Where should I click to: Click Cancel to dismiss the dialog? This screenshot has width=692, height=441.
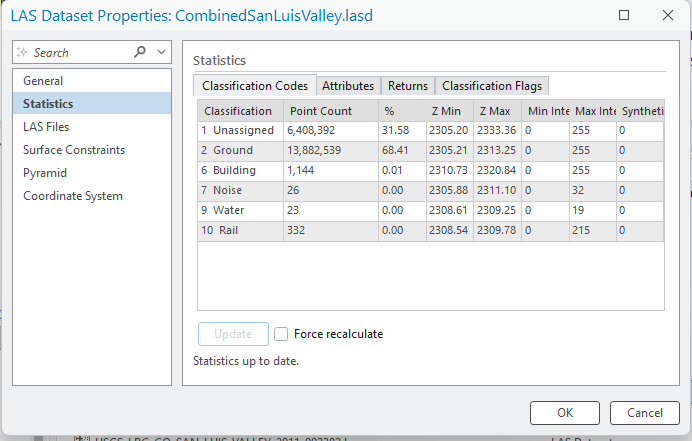pos(644,412)
